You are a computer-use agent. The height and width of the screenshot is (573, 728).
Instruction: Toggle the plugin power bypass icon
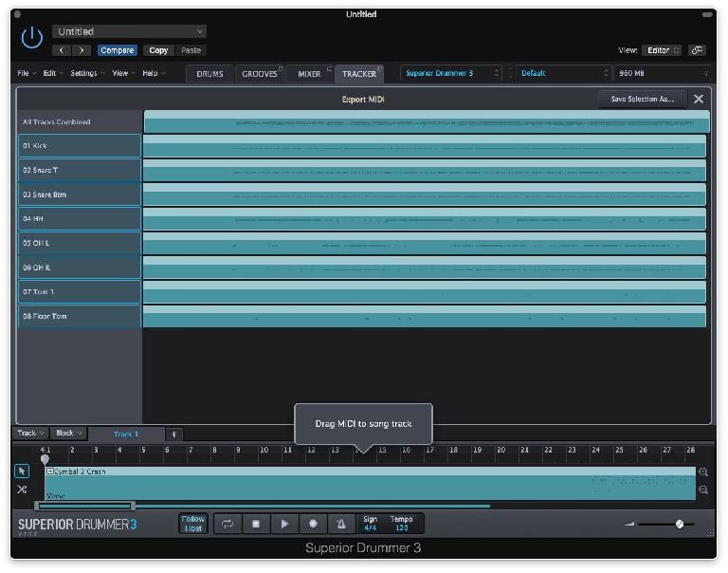click(x=32, y=38)
